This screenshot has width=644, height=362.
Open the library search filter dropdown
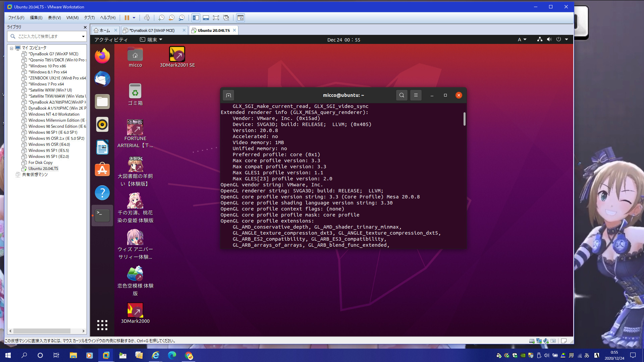[x=83, y=36]
